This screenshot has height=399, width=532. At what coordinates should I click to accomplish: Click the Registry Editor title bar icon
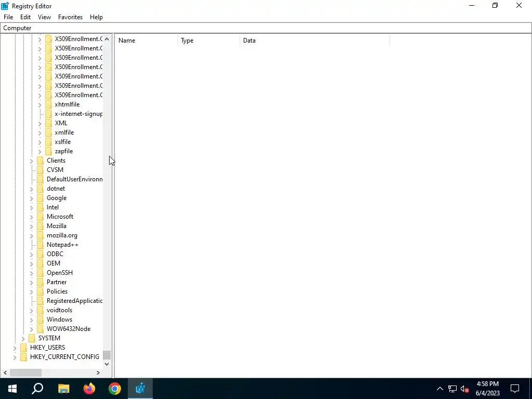[x=5, y=6]
